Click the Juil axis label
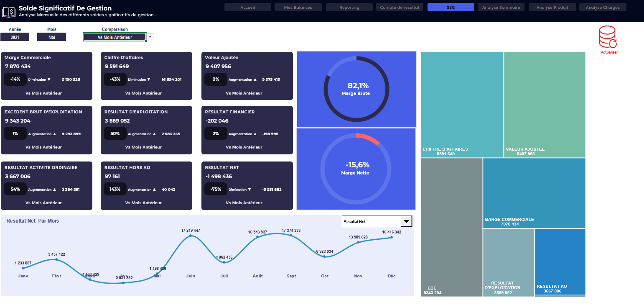Image resolution: width=644 pixels, height=305 pixels. pos(224,276)
